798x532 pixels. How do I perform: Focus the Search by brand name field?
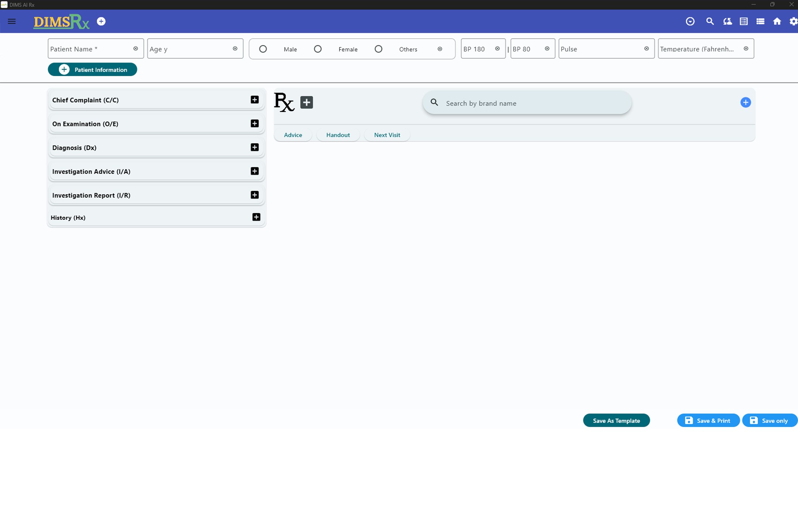[527, 103]
